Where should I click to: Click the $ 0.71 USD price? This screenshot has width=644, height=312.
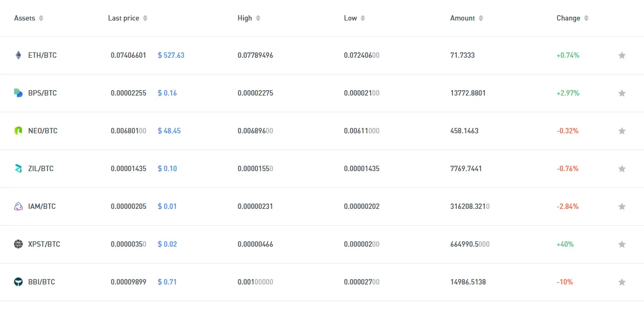pos(167,282)
